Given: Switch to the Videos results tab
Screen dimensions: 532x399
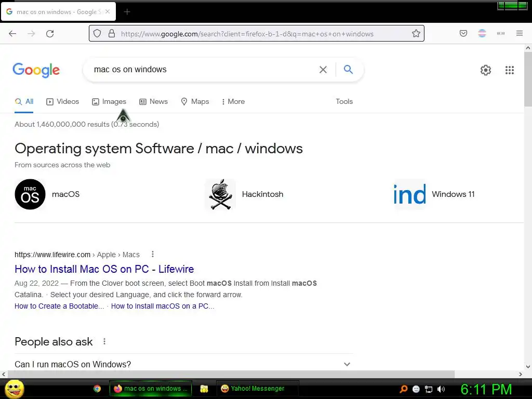Looking at the screenshot, I should [63, 102].
